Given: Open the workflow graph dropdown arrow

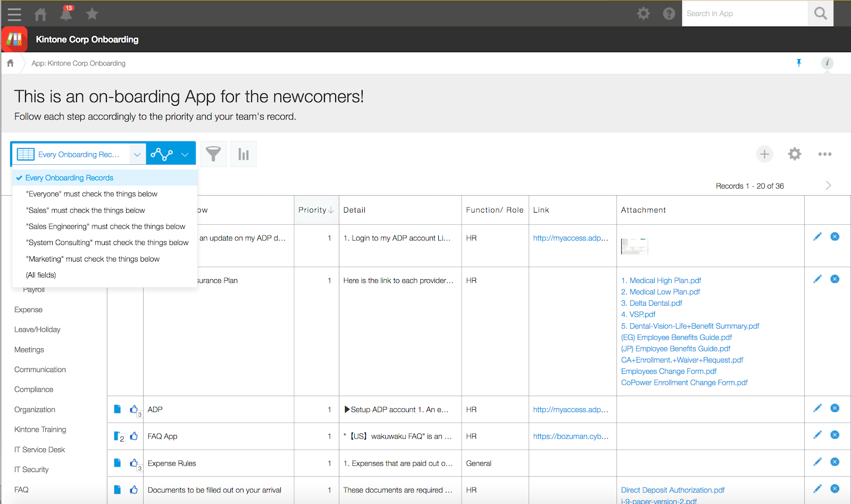Looking at the screenshot, I should tap(185, 154).
